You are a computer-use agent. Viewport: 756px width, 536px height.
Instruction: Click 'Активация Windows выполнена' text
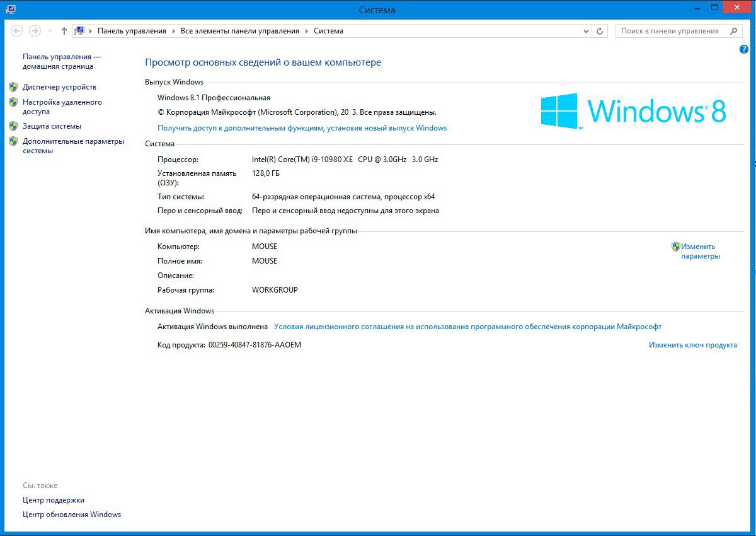click(x=213, y=327)
